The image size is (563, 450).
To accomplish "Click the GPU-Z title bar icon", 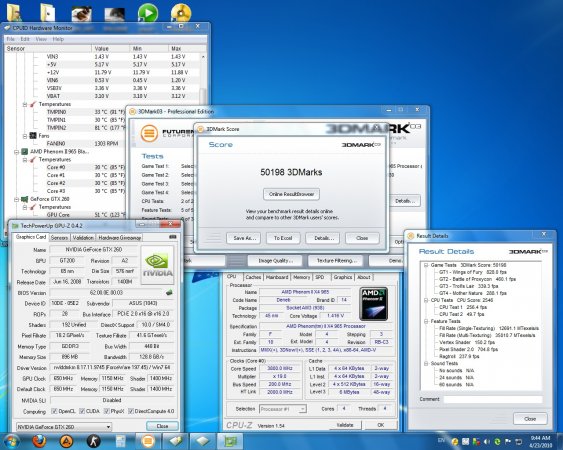I will 15,226.
